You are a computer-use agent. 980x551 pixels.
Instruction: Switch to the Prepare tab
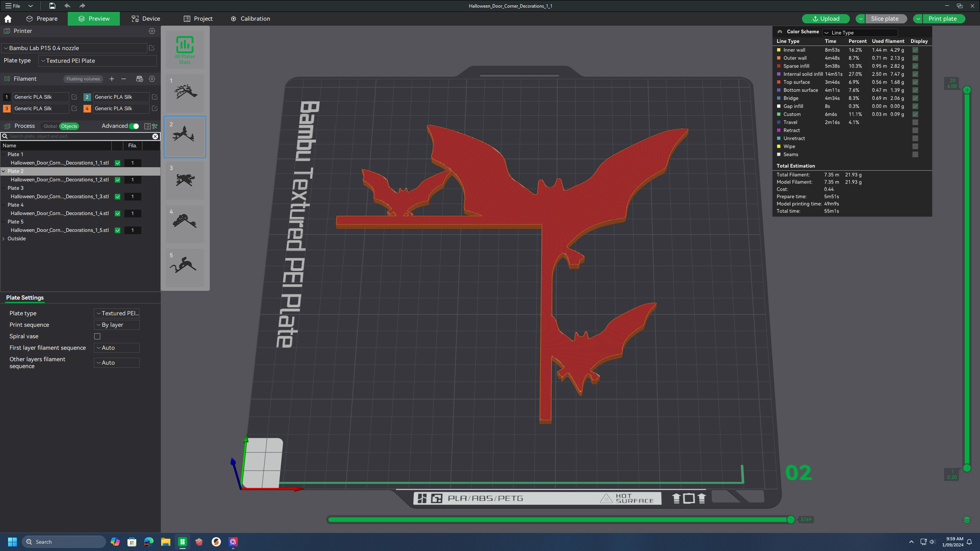pos(42,19)
